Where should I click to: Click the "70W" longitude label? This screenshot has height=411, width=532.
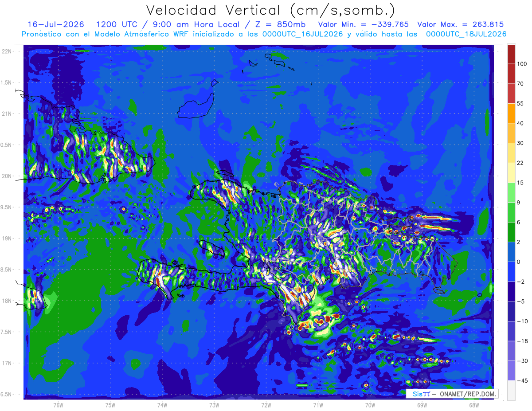tap(370, 405)
